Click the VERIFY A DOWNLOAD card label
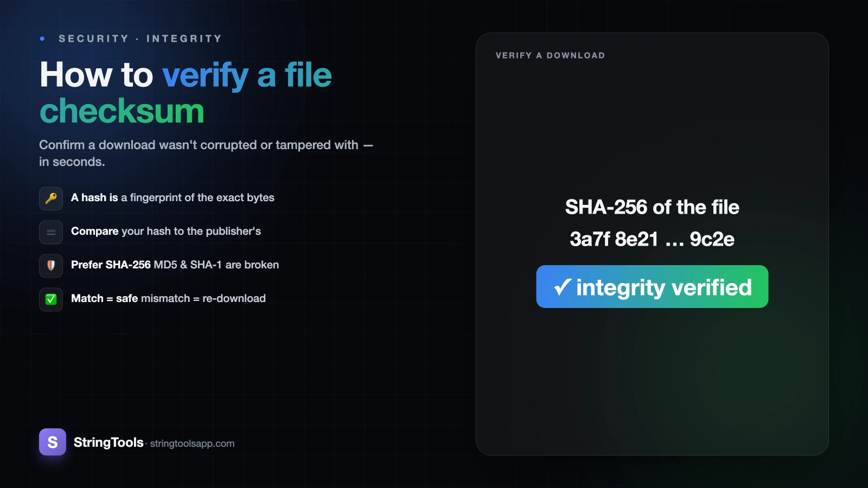 click(x=550, y=55)
